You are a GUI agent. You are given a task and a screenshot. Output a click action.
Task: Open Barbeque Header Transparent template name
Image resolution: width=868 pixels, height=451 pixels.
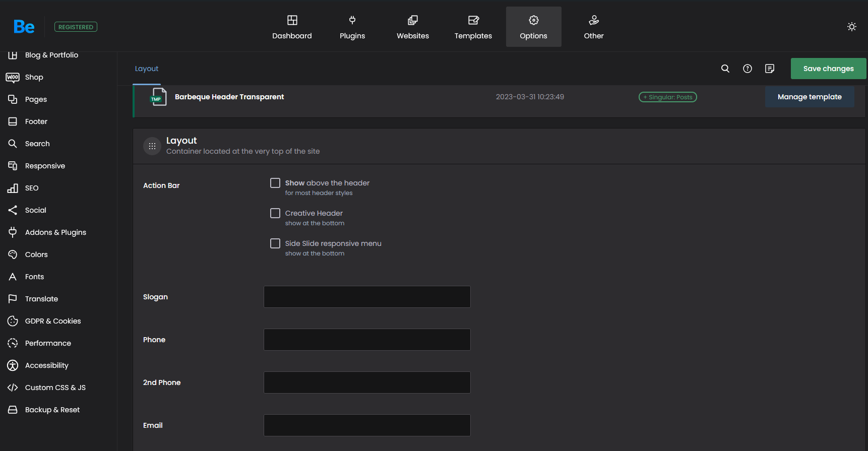point(229,97)
